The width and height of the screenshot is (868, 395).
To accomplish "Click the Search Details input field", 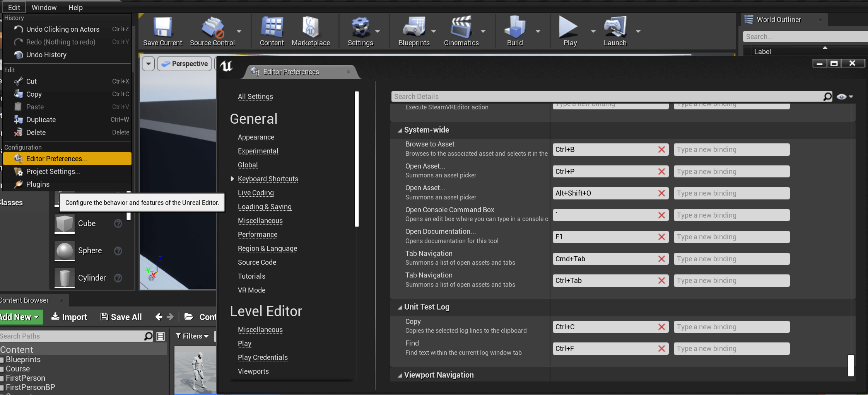I will (607, 97).
